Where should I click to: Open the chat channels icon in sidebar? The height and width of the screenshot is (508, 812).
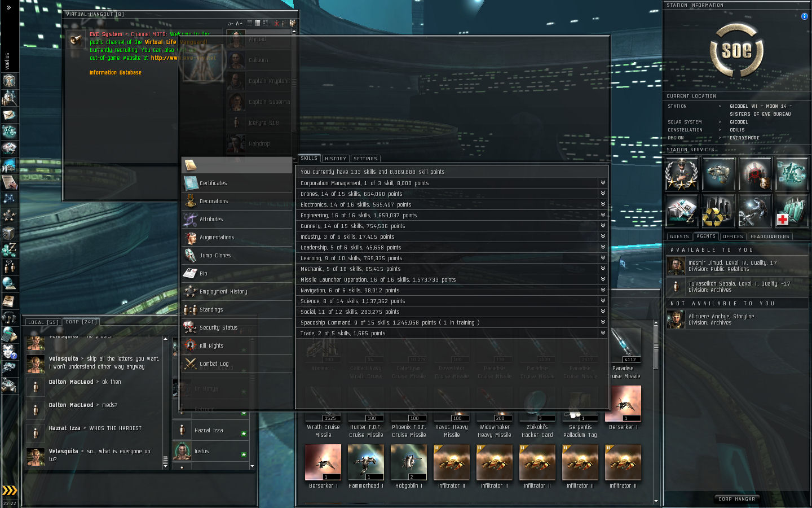point(9,266)
